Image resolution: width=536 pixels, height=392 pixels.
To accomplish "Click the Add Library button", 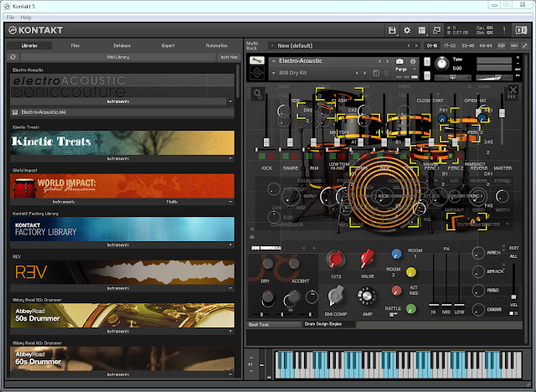I will [118, 57].
